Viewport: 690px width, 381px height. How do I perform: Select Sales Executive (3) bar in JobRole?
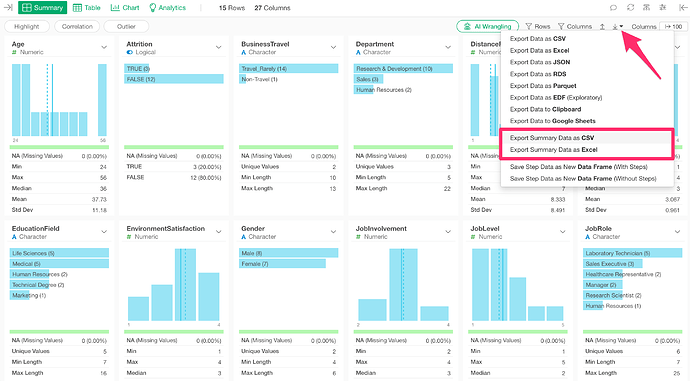[613, 264]
